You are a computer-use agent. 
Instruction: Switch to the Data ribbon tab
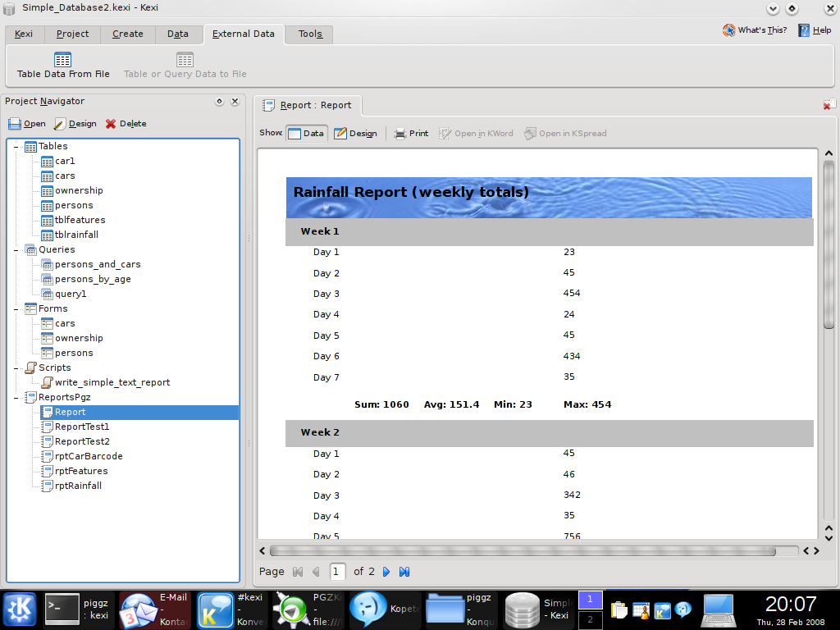[x=178, y=34]
